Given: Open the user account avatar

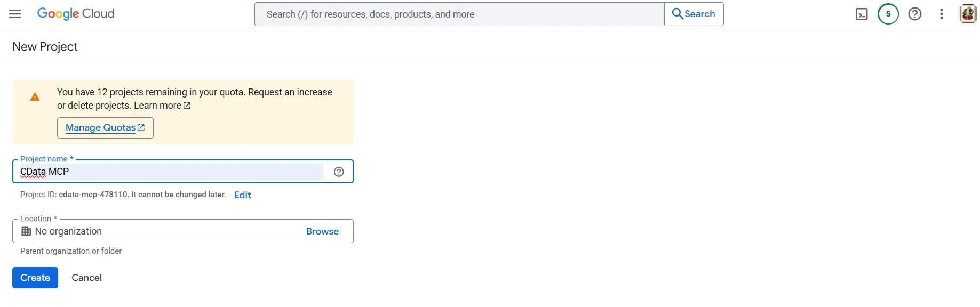Looking at the screenshot, I should point(968,14).
